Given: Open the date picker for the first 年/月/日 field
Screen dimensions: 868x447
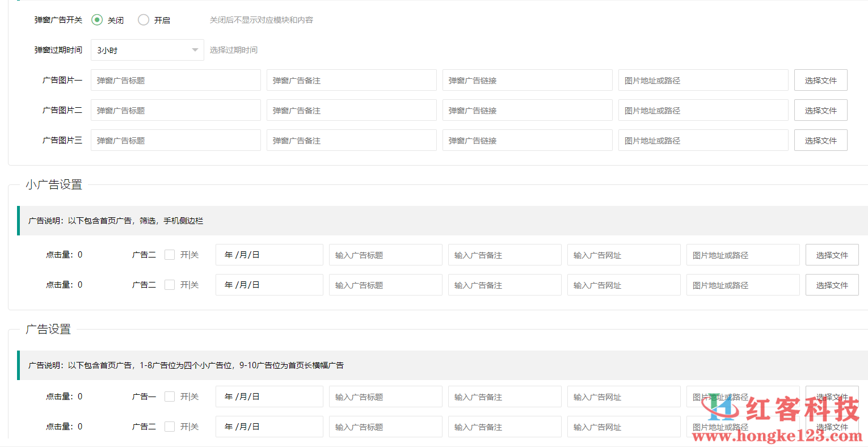Looking at the screenshot, I should (269, 254).
